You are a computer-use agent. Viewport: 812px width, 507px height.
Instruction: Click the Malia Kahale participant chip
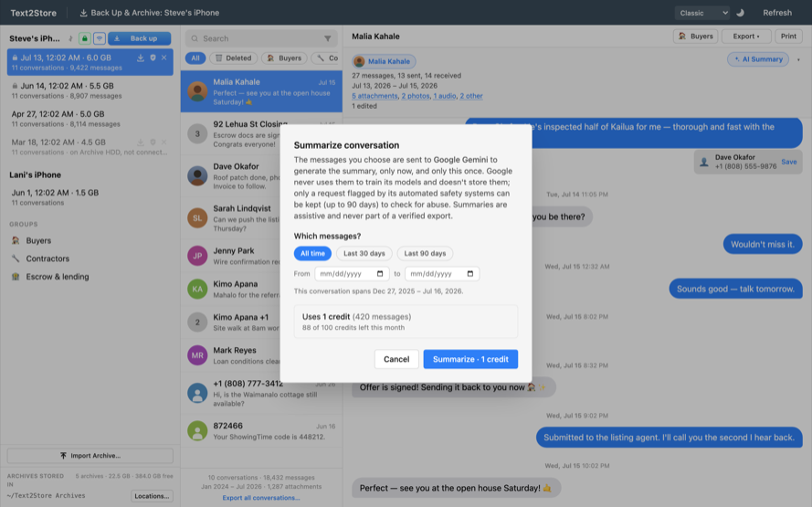click(x=384, y=61)
